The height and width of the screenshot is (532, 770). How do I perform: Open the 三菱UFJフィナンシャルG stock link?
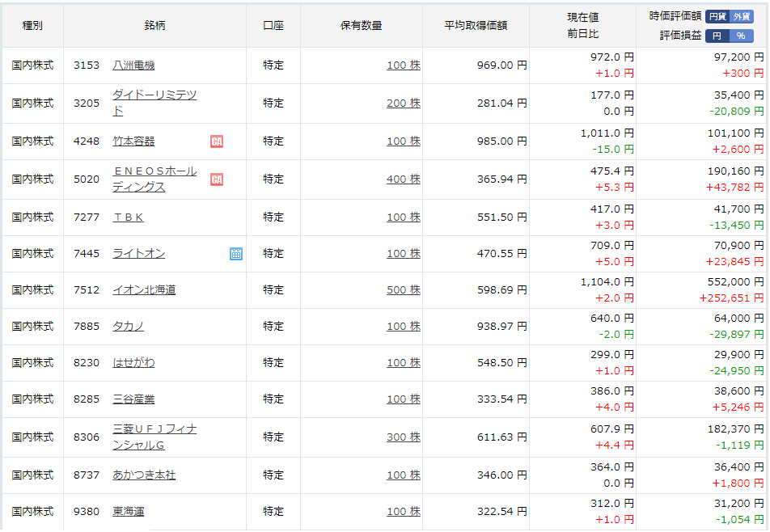point(154,437)
